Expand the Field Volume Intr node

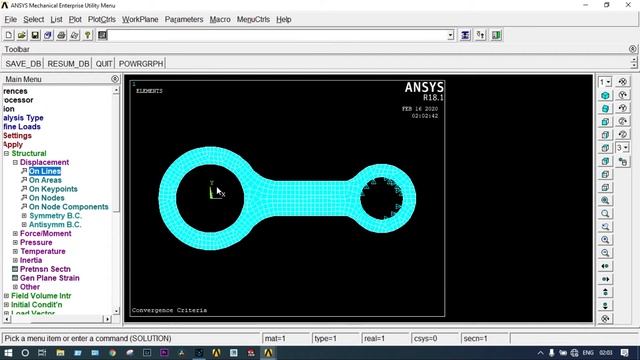[x=7, y=296]
